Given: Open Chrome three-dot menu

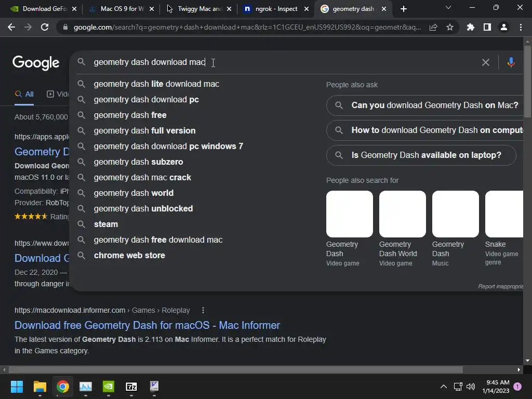Looking at the screenshot, I should pyautogui.click(x=521, y=27).
